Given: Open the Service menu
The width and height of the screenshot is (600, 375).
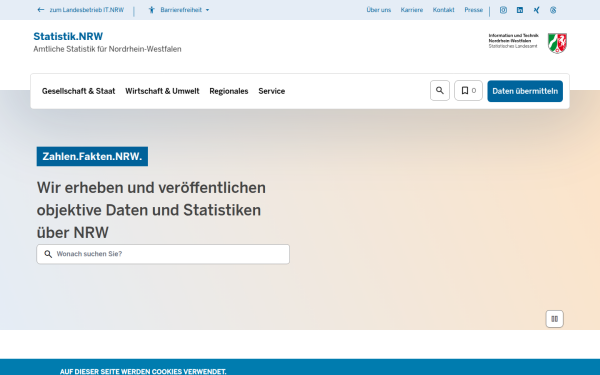Looking at the screenshot, I should [x=272, y=91].
